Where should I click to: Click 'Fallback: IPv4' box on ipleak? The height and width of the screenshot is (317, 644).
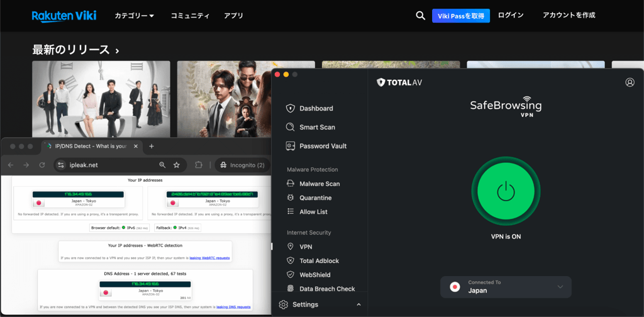177,228
